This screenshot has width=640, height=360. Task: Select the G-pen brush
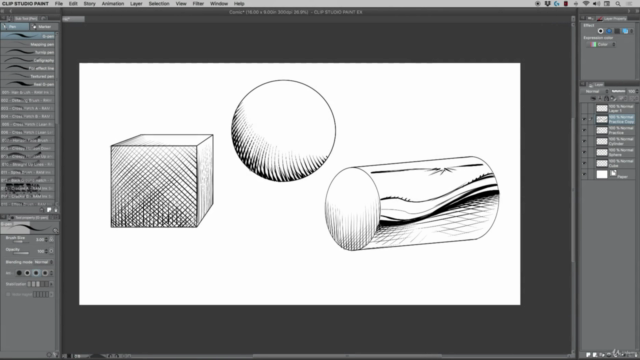tap(28, 36)
